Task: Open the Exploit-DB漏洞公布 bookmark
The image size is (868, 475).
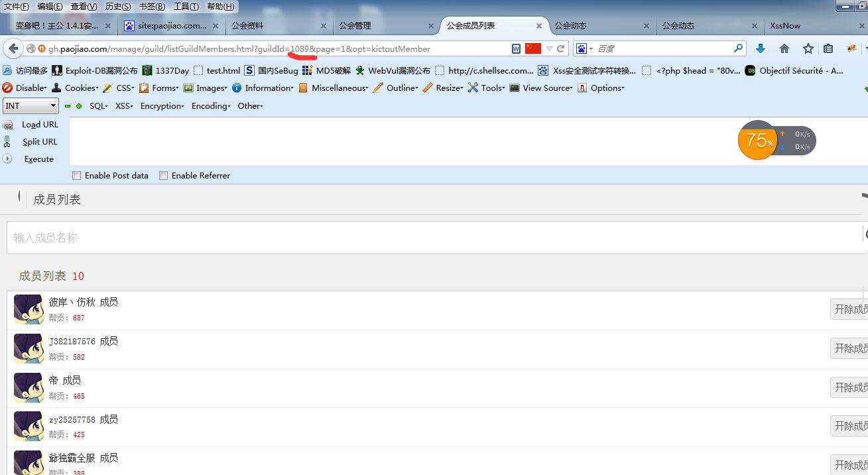Action: pyautogui.click(x=95, y=70)
